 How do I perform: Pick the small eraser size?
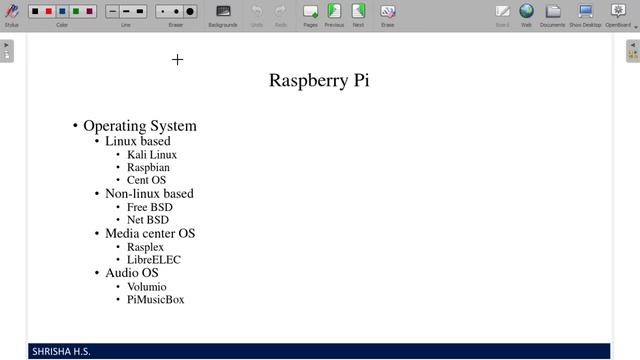pos(162,11)
